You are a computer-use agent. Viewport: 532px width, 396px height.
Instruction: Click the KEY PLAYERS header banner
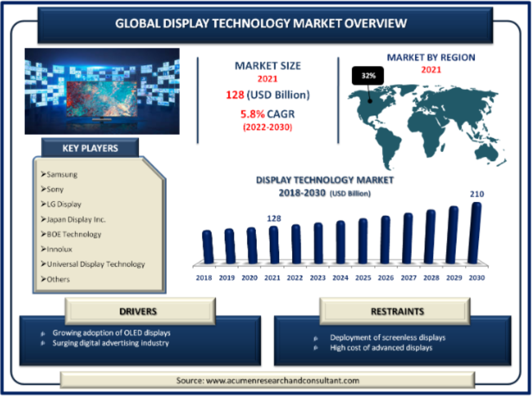[90, 148]
